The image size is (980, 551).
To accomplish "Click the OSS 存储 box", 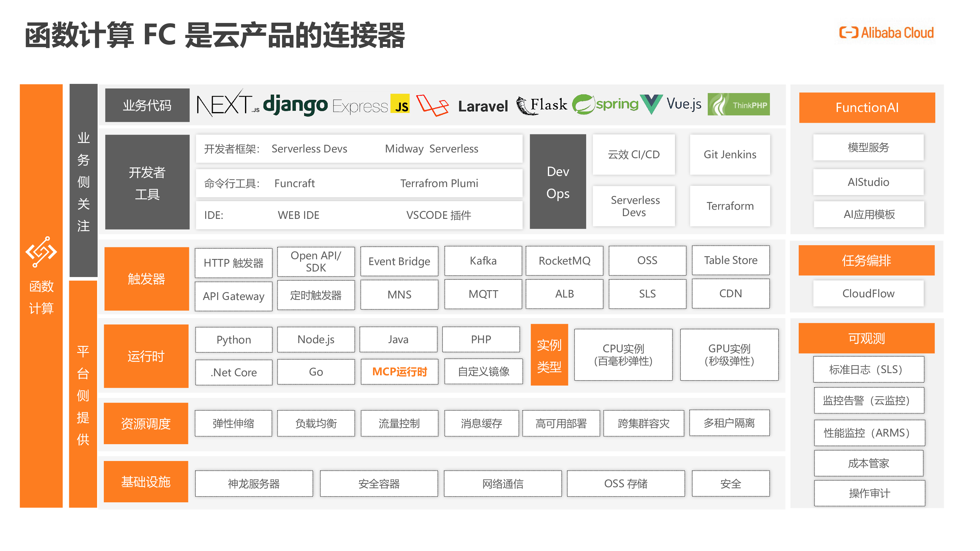I will coord(626,484).
